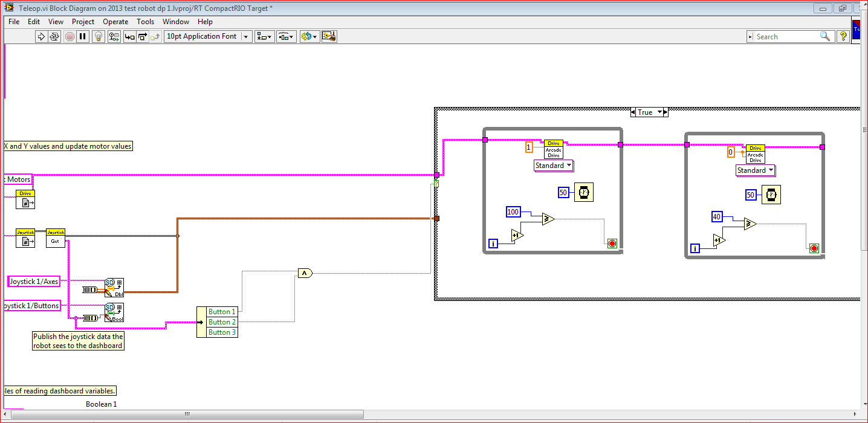Click the Clean Up Diagram button
The width and height of the screenshot is (868, 423).
click(x=329, y=36)
